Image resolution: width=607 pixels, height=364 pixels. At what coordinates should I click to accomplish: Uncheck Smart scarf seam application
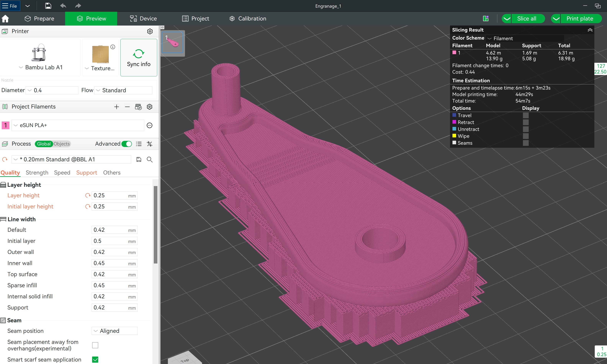[x=95, y=360]
